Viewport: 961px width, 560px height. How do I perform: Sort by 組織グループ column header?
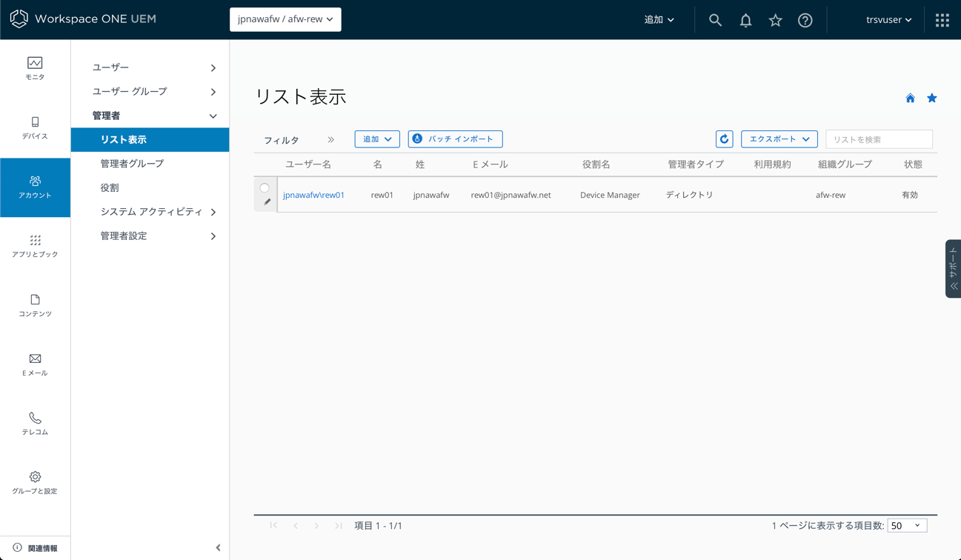845,164
